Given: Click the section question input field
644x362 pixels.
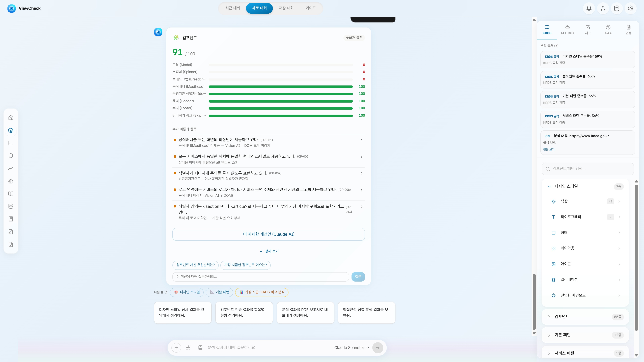Looking at the screenshot, I should coord(260,277).
